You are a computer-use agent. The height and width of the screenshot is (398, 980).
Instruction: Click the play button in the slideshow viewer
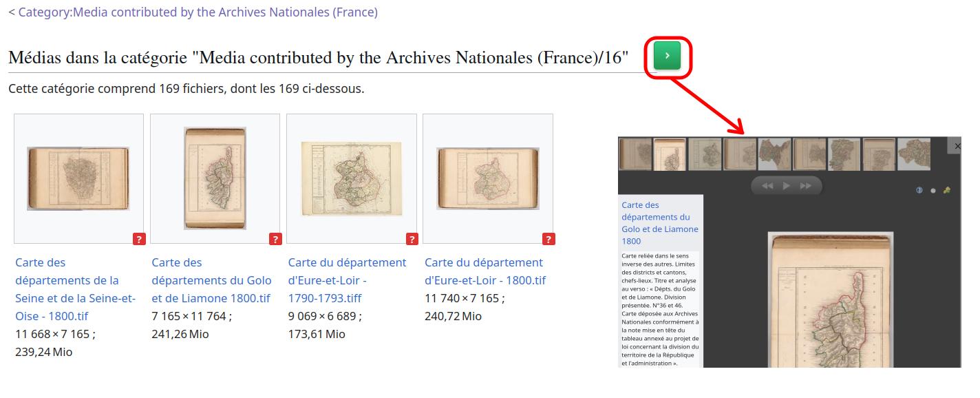(x=787, y=186)
